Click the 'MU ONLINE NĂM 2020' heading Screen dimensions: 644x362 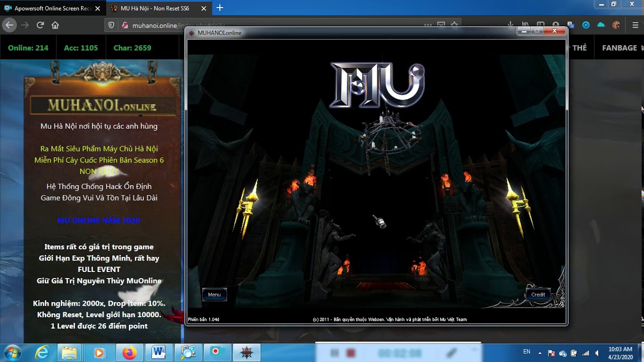99,220
